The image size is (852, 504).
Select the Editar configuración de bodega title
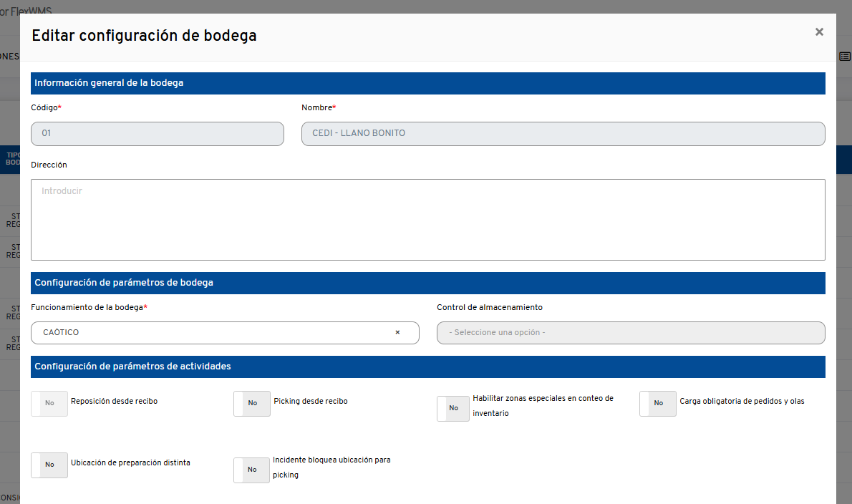143,35
